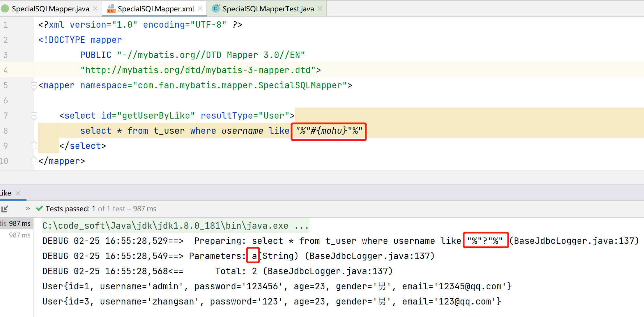This screenshot has height=317, width=644.
Task: Click the BaseJdbcLogger.java:137 link on Total line
Action: (x=328, y=271)
